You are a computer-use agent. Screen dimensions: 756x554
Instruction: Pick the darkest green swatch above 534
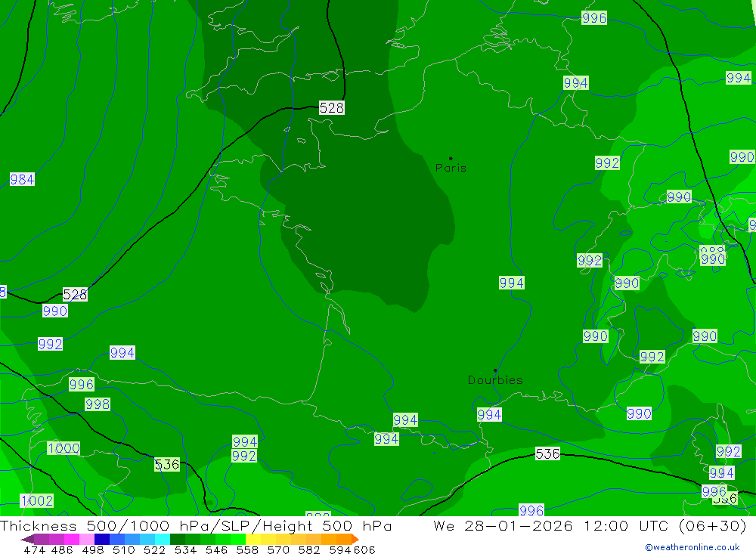[x=178, y=539]
